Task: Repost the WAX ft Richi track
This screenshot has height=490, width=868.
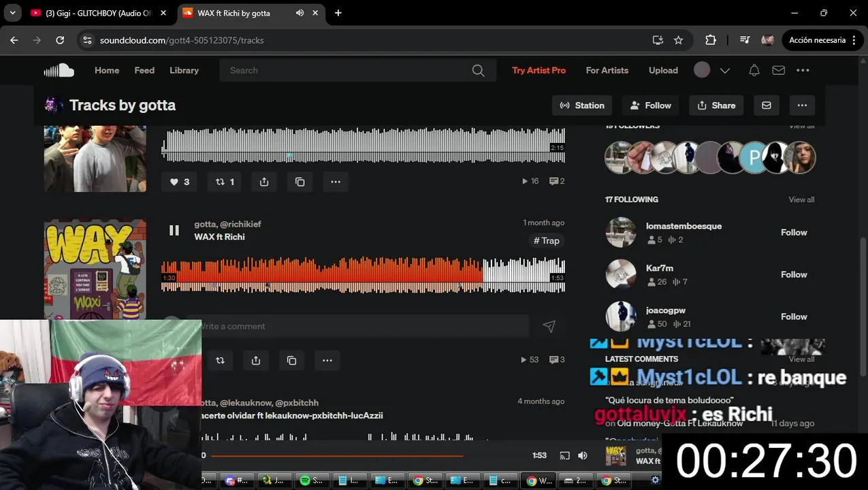Action: (x=220, y=360)
